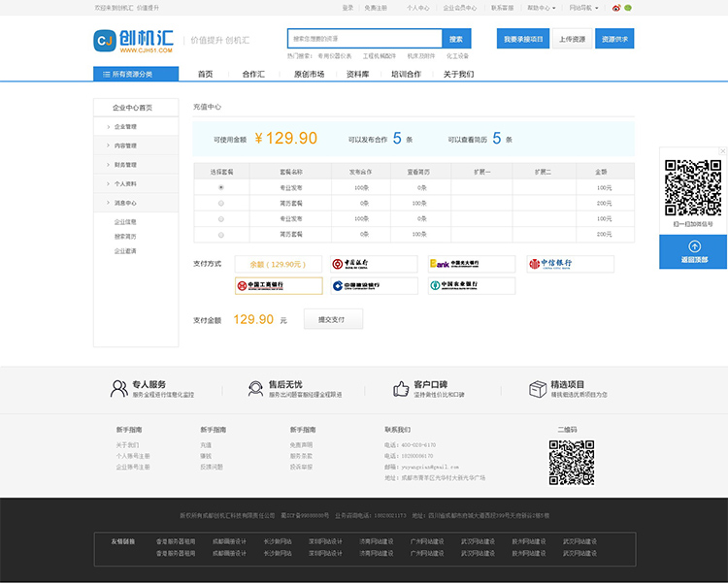Go to the 培训合作 navigation tab

406,74
